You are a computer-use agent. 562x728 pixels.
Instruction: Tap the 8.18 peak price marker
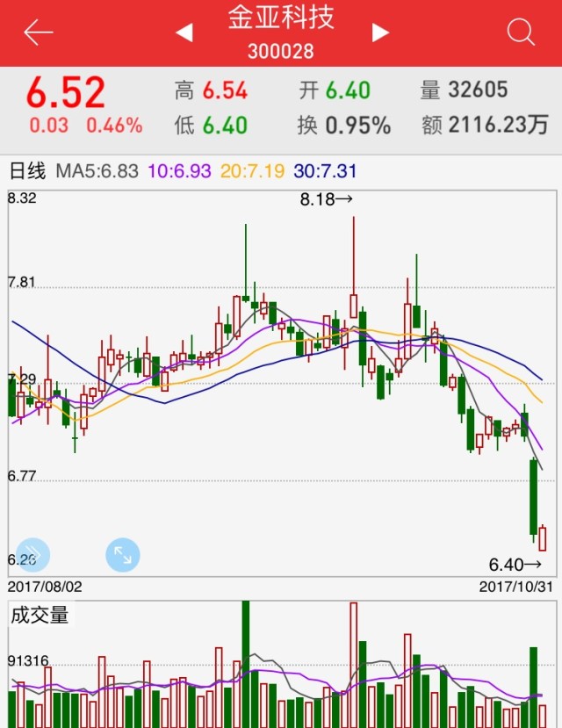pos(327,199)
